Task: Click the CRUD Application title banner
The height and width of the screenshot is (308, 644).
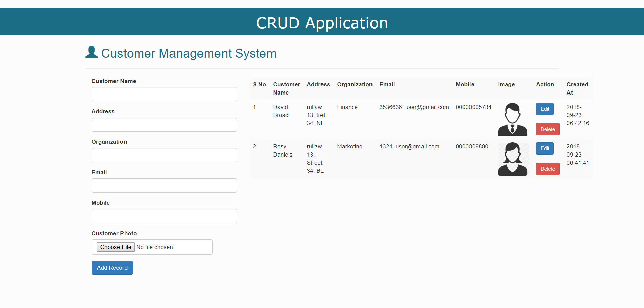Action: point(322,22)
